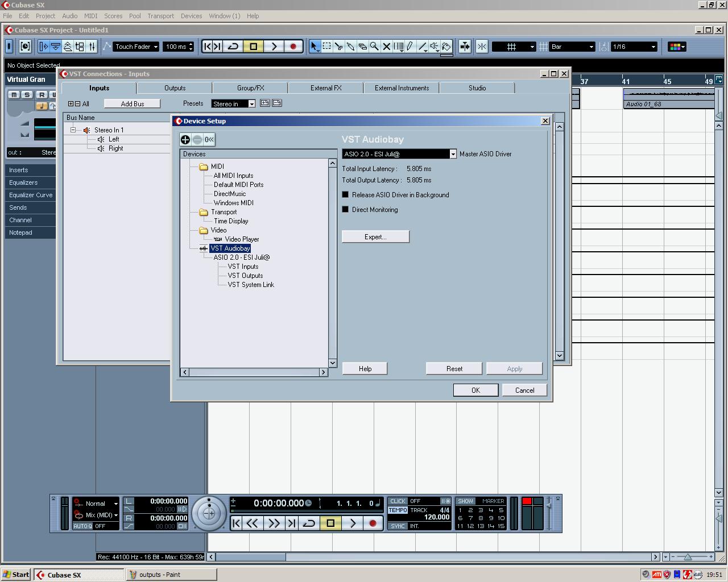Open the Pool toolbar icon
The image size is (728, 582).
pyautogui.click(x=80, y=47)
